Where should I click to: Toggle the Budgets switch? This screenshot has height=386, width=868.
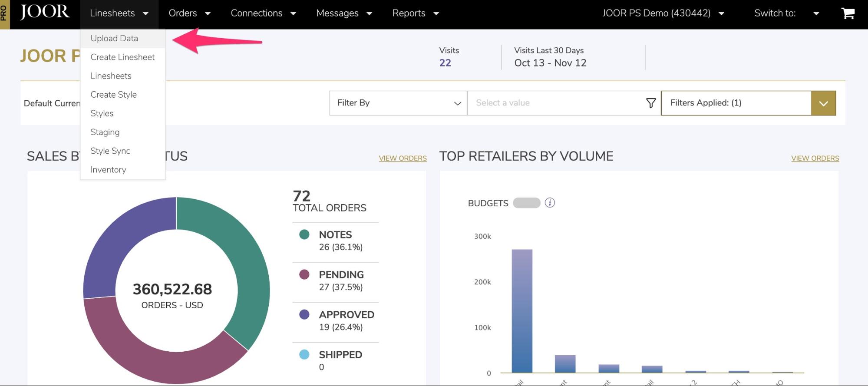[526, 203]
